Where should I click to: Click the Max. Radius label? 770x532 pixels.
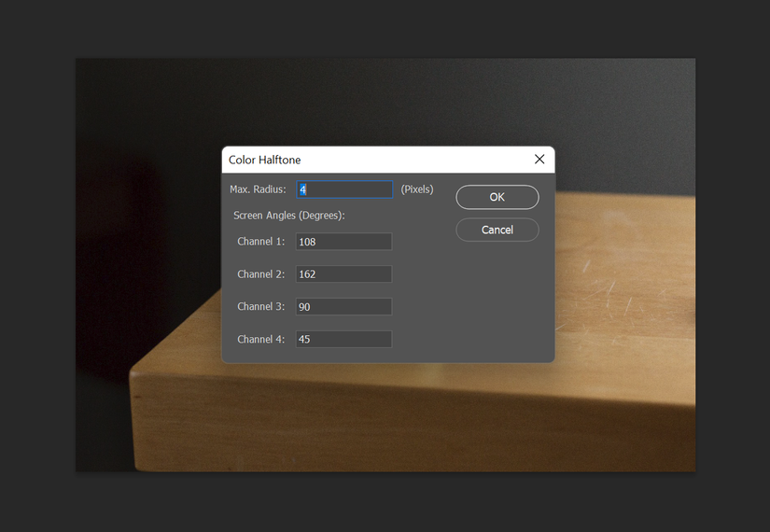tap(258, 189)
